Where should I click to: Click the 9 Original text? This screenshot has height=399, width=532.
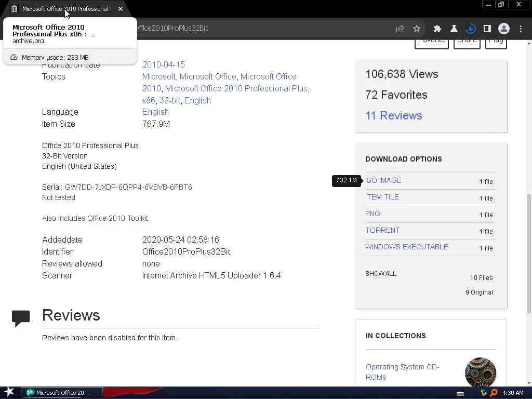click(479, 292)
